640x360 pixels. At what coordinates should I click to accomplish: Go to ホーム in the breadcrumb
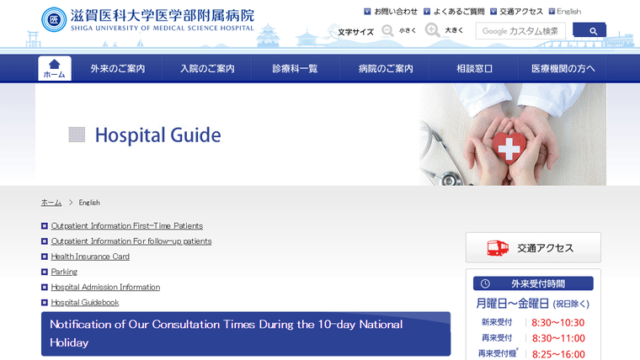click(x=51, y=202)
